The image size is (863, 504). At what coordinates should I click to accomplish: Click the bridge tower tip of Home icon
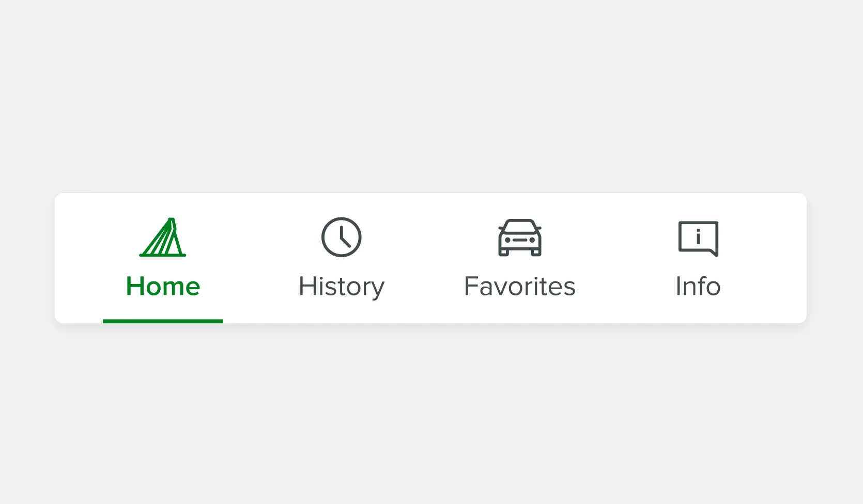coord(172,220)
